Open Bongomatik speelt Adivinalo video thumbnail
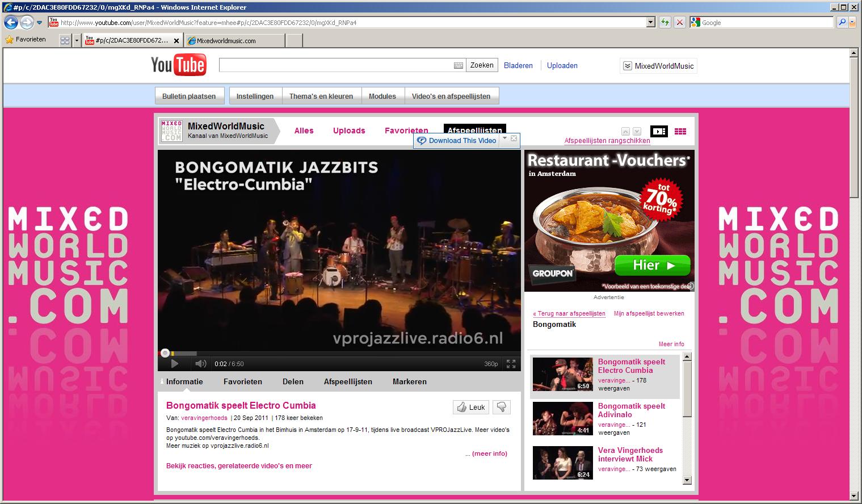The height and width of the screenshot is (504, 862). pyautogui.click(x=563, y=419)
